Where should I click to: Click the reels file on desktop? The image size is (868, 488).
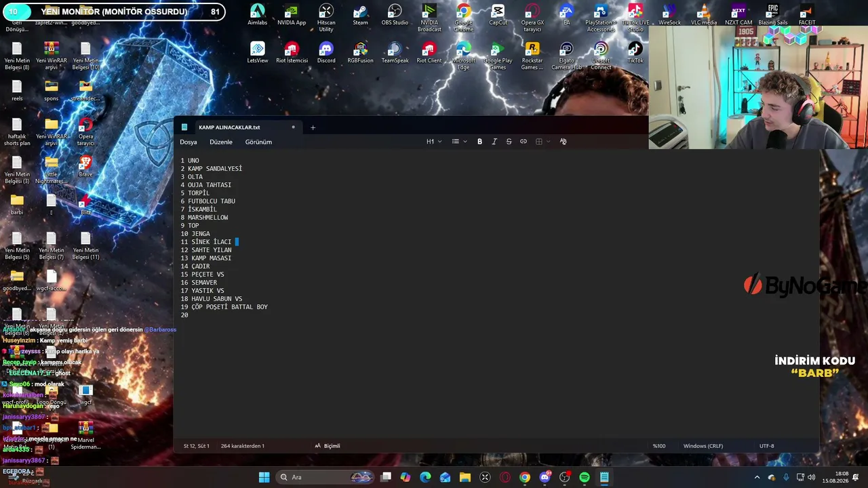coord(17,90)
